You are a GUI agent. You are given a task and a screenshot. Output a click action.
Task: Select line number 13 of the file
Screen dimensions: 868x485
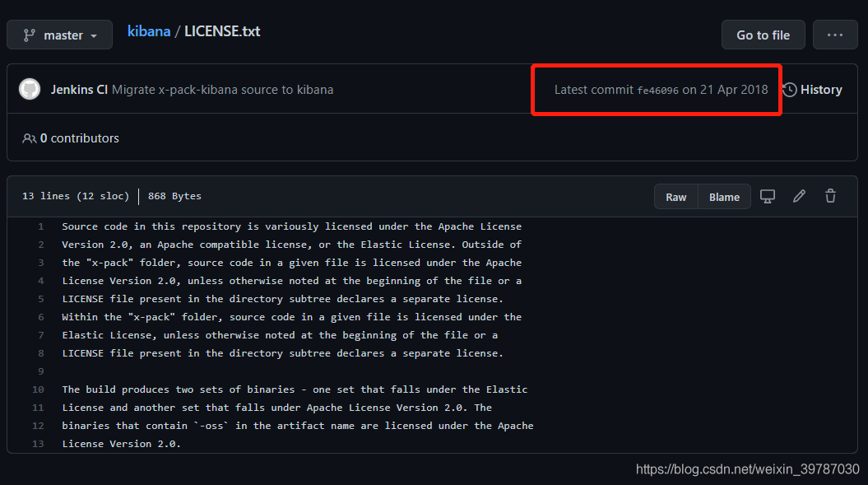(38, 444)
